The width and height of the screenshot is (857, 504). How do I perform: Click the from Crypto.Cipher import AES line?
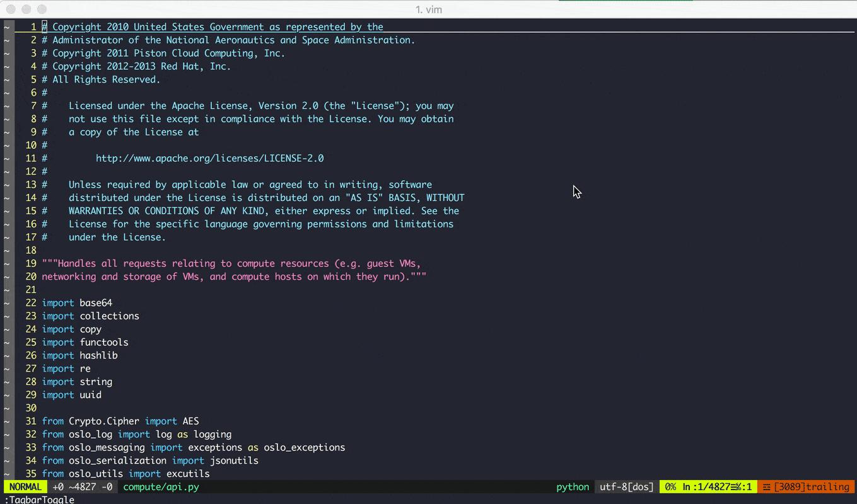pyautogui.click(x=120, y=421)
